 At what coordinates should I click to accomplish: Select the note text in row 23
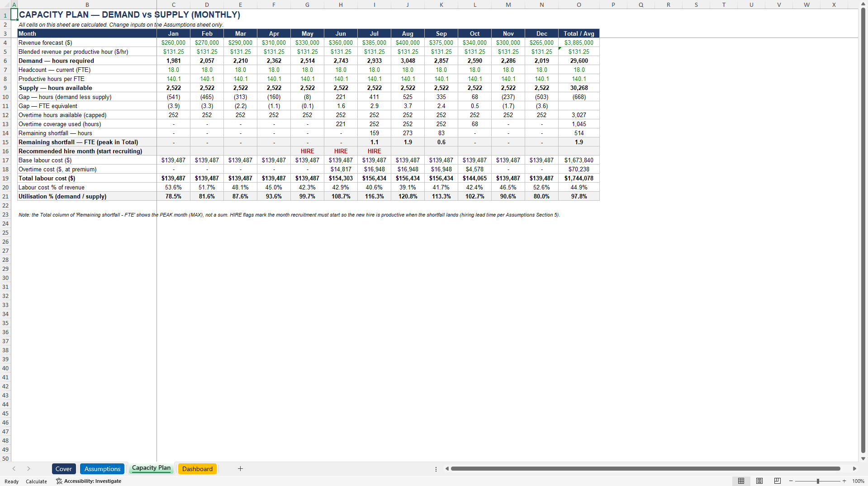tap(289, 215)
